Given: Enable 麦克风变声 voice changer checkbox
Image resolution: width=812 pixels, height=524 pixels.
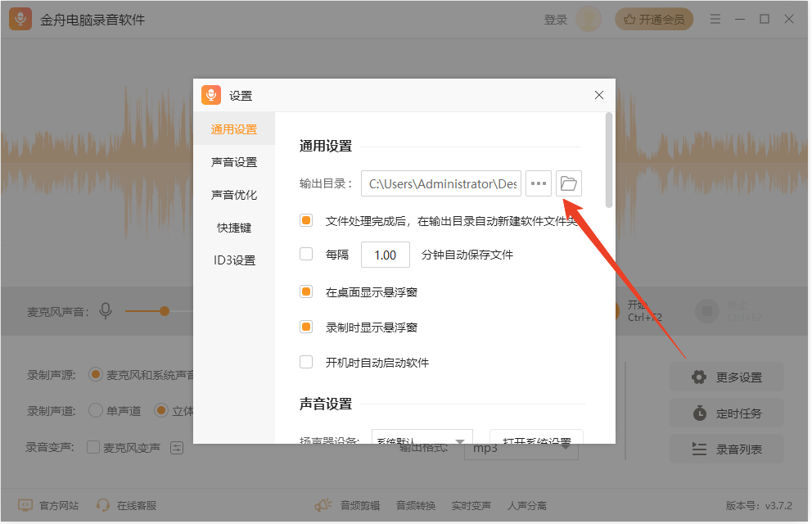Looking at the screenshot, I should pos(93,447).
